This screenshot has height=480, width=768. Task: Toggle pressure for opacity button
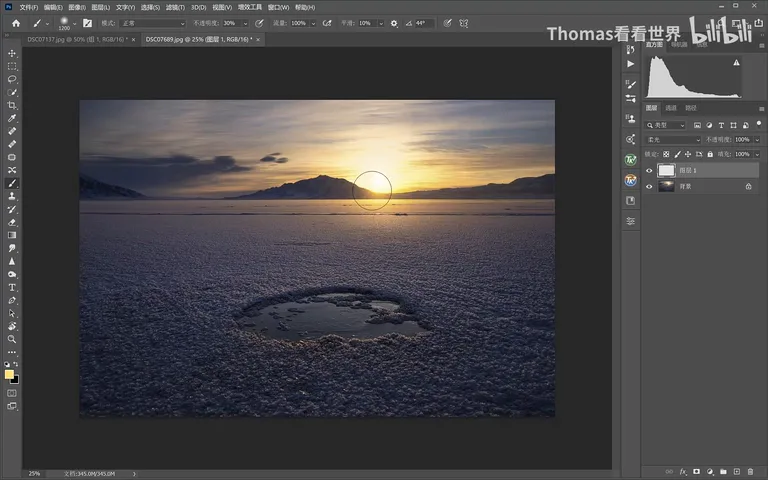coord(259,23)
